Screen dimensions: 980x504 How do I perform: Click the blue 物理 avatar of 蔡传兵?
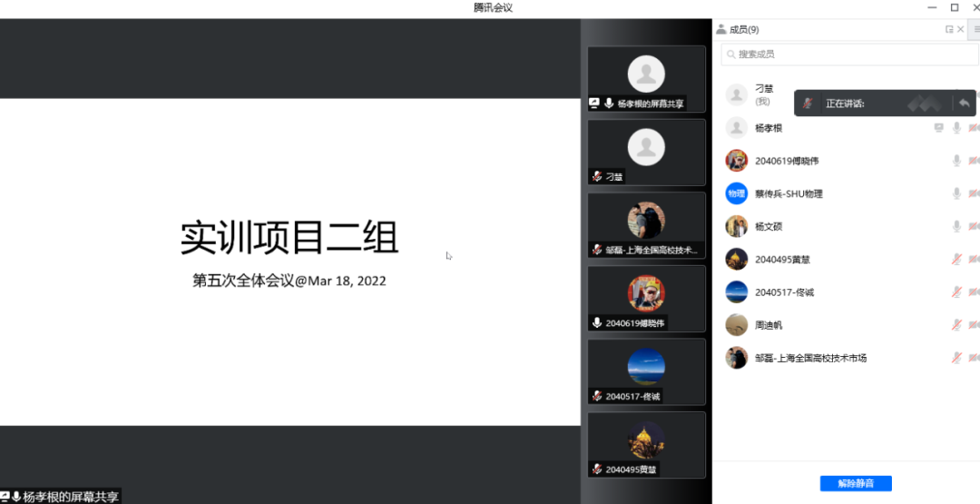pyautogui.click(x=736, y=193)
